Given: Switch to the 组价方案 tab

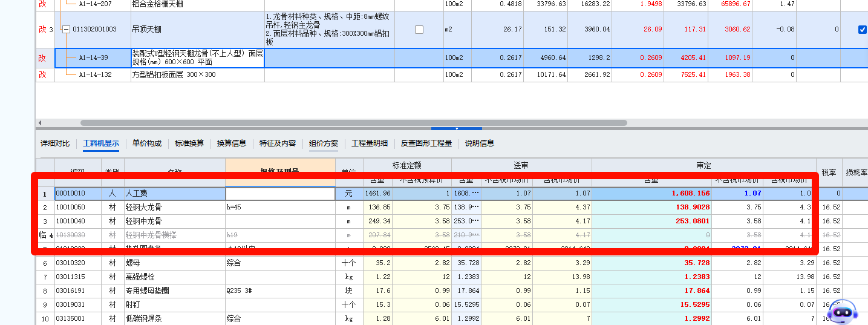Looking at the screenshot, I should coord(324,143).
